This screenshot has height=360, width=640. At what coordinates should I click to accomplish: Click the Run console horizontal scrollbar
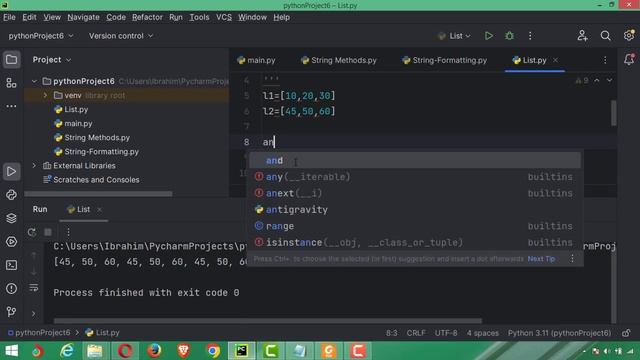(x=267, y=321)
